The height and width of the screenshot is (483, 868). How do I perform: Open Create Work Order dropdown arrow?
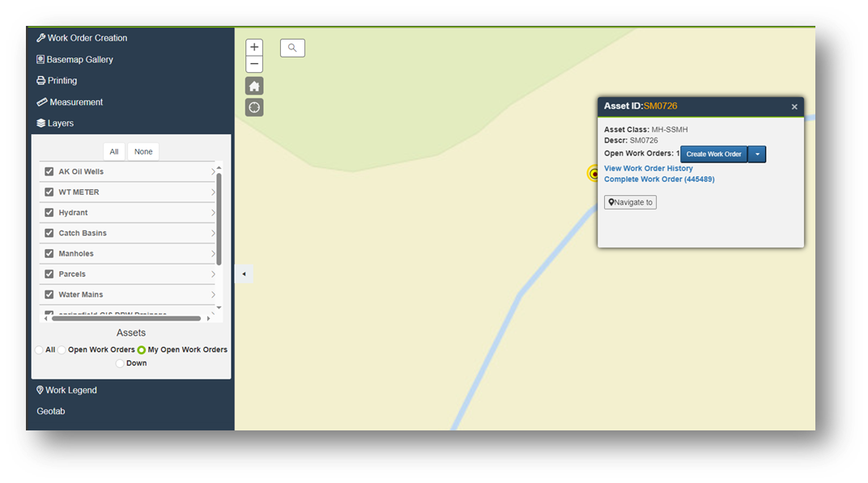point(757,155)
